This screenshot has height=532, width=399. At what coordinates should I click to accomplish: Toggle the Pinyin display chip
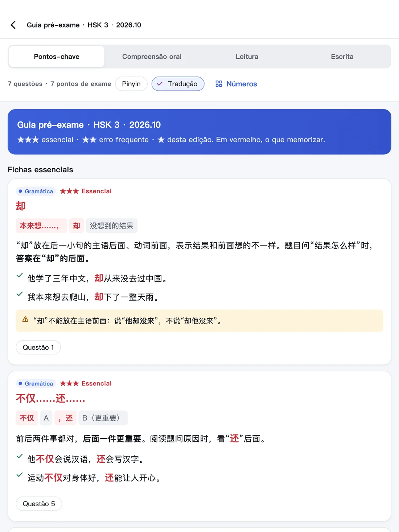[x=131, y=84]
